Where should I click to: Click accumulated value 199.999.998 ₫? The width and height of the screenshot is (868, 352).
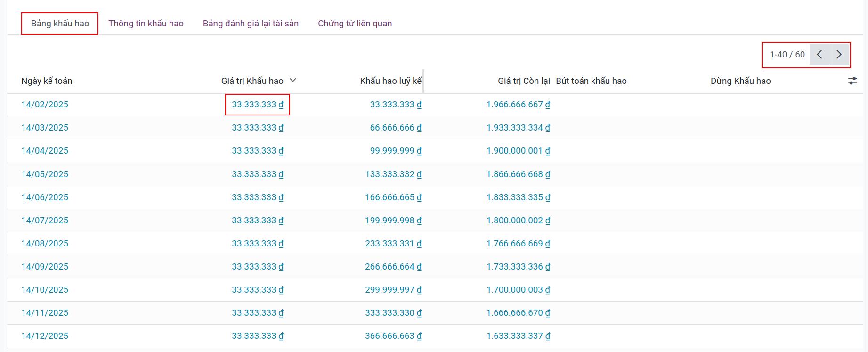click(393, 221)
